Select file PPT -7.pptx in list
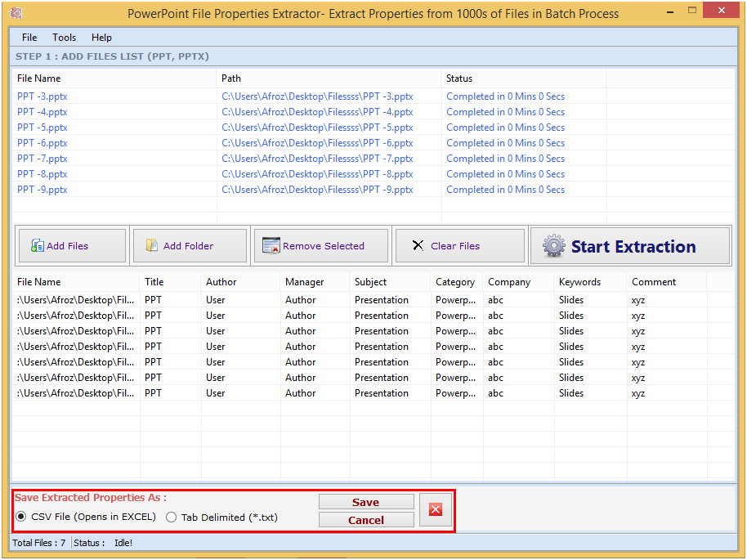 pyautogui.click(x=42, y=159)
